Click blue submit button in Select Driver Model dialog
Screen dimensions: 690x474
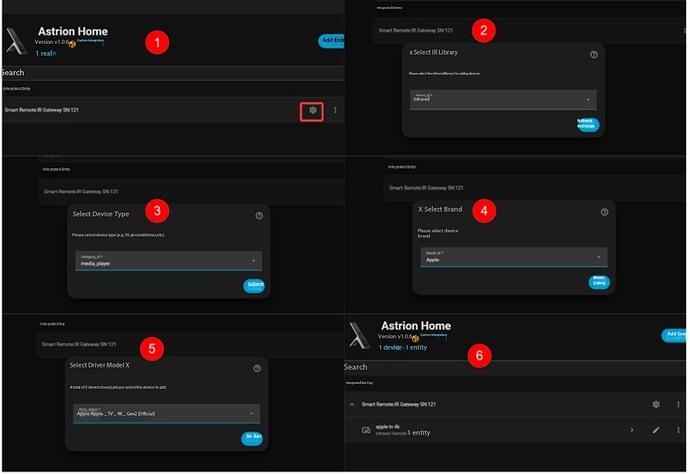tap(252, 437)
